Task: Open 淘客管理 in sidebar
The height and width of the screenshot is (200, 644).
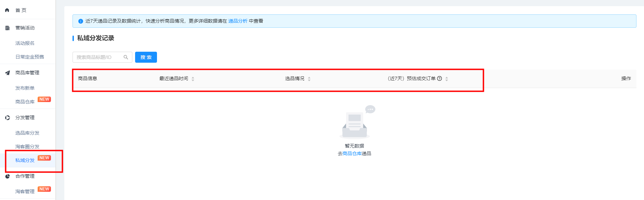Action: (25, 191)
